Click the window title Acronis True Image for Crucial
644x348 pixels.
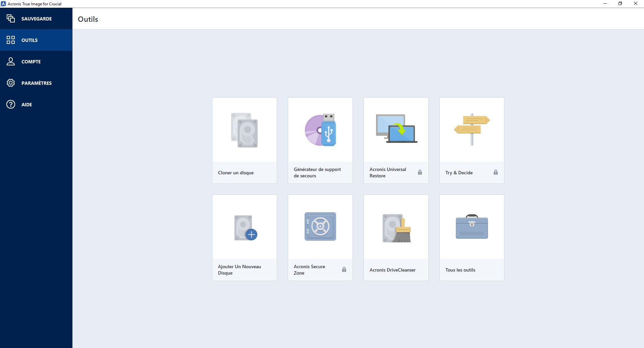[x=35, y=4]
